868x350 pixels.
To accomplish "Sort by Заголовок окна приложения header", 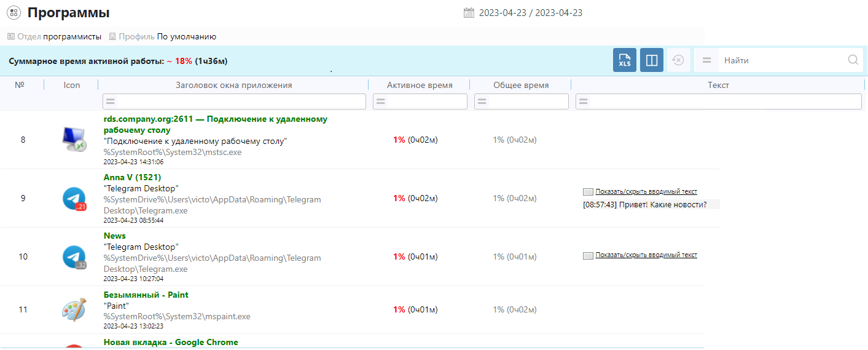I will pyautogui.click(x=233, y=86).
